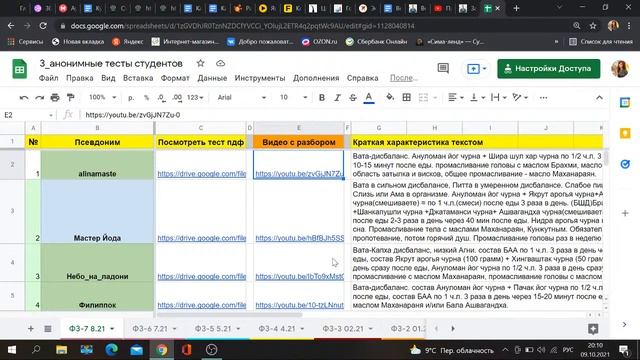Open the all sheets list icon

[48, 329]
